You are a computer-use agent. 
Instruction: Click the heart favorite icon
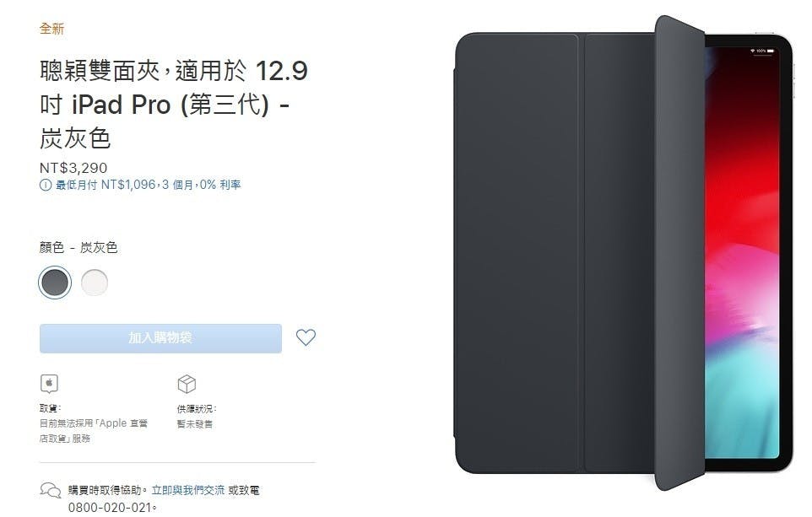tap(306, 337)
